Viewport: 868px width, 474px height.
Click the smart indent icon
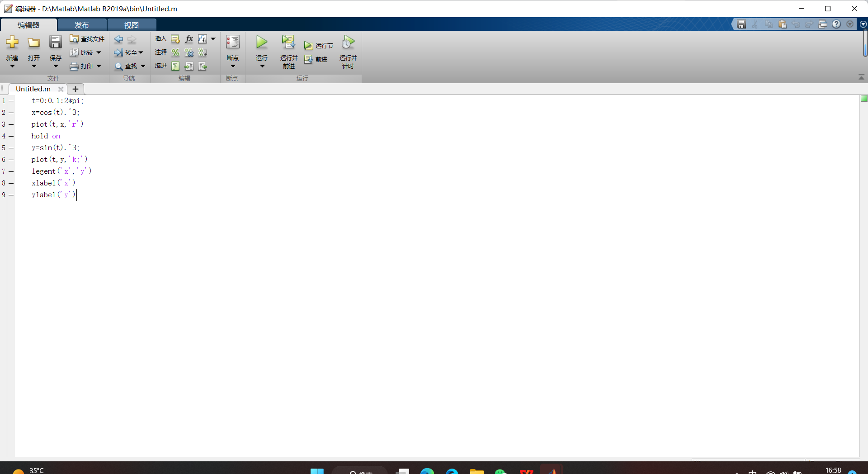tap(175, 66)
